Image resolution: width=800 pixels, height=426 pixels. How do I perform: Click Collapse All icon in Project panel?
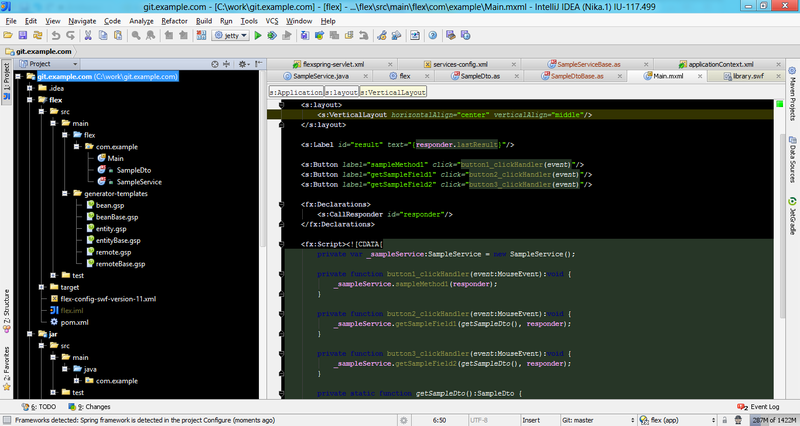(x=227, y=64)
